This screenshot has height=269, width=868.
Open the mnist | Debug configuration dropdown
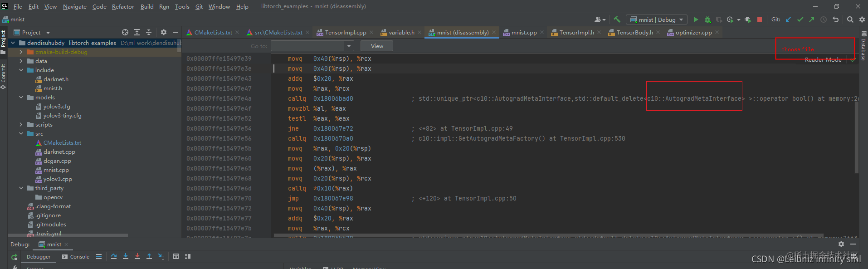tap(656, 20)
